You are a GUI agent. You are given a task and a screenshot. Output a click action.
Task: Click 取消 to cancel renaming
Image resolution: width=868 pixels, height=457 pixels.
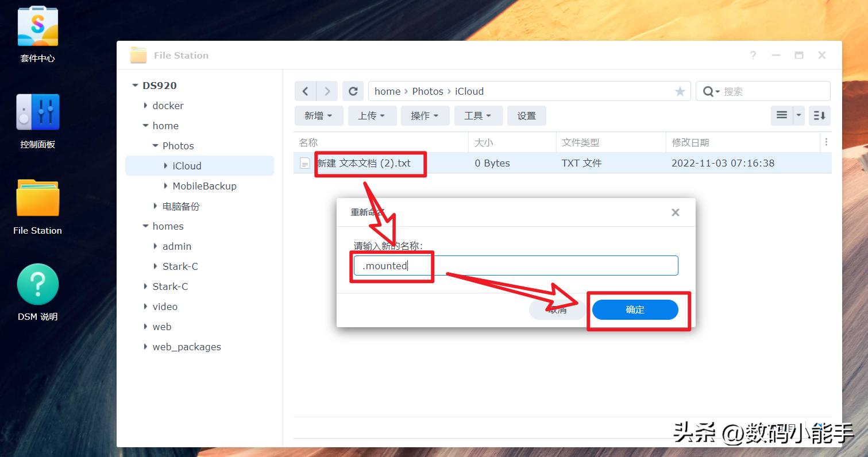point(556,309)
